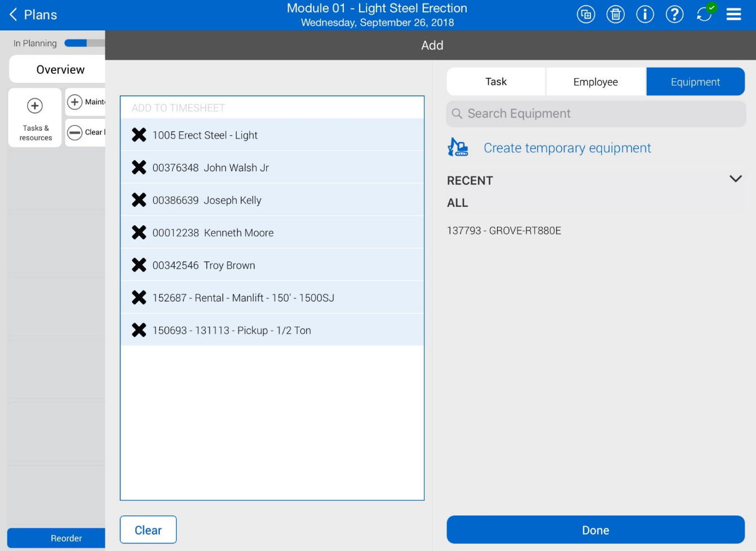Collapse the Recent section chevron
756x551 pixels.
735,179
